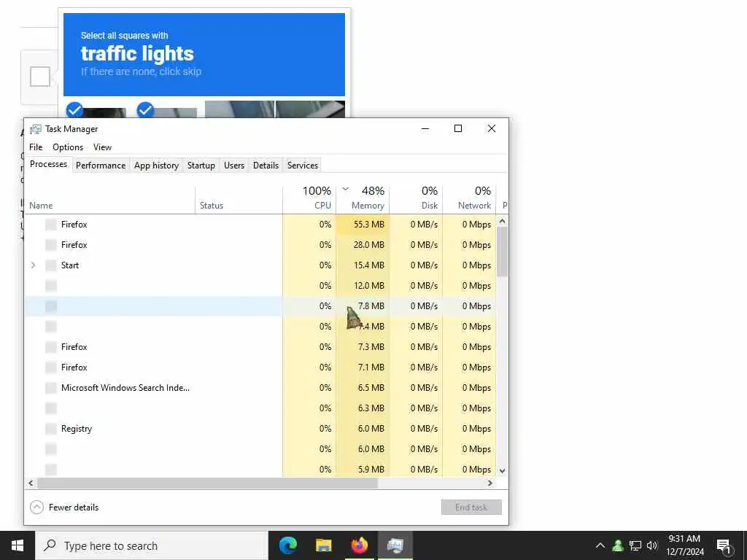This screenshot has width=747, height=560.
Task: Click the Registry process icon
Action: point(51,429)
